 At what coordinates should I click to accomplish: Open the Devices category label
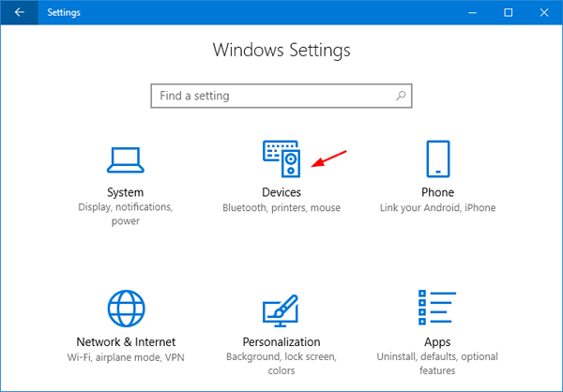[281, 192]
